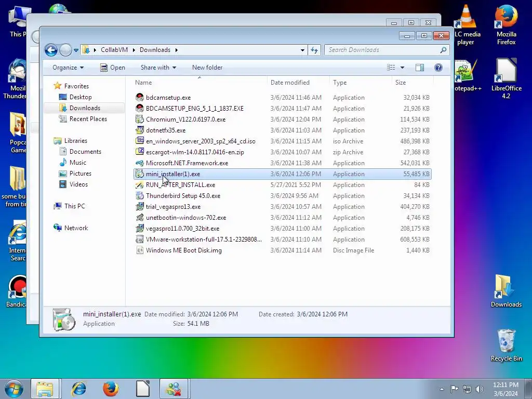The height and width of the screenshot is (399, 532).
Task: Click the forward navigation arrow button
Action: click(65, 50)
